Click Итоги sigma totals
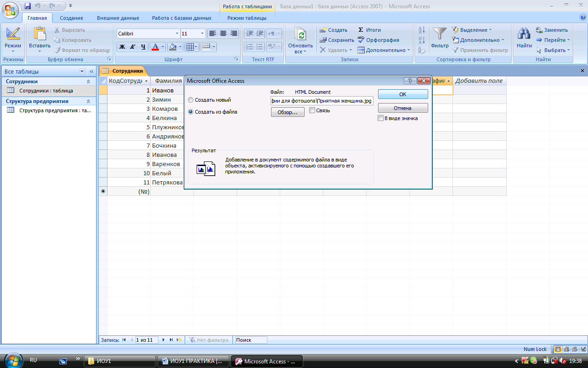 [x=369, y=30]
